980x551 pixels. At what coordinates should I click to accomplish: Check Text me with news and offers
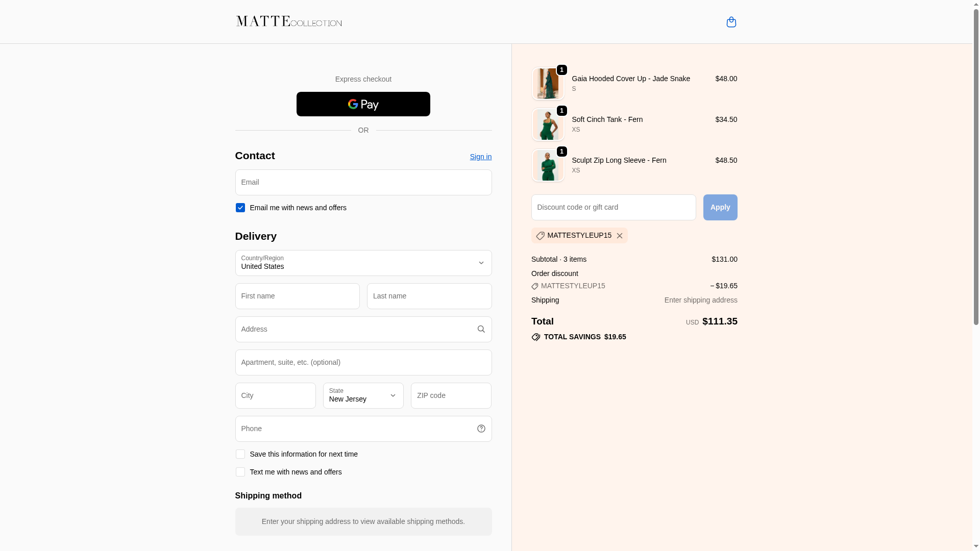(x=240, y=472)
